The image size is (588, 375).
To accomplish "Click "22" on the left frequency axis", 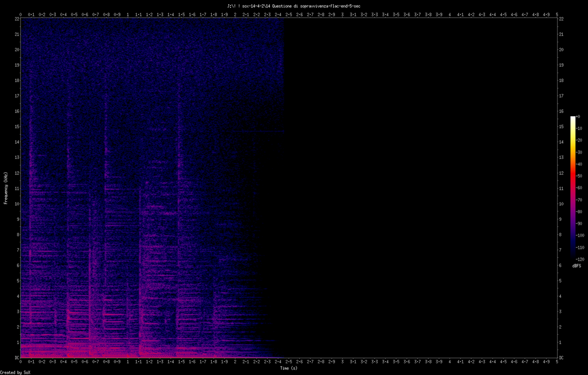I will point(16,19).
